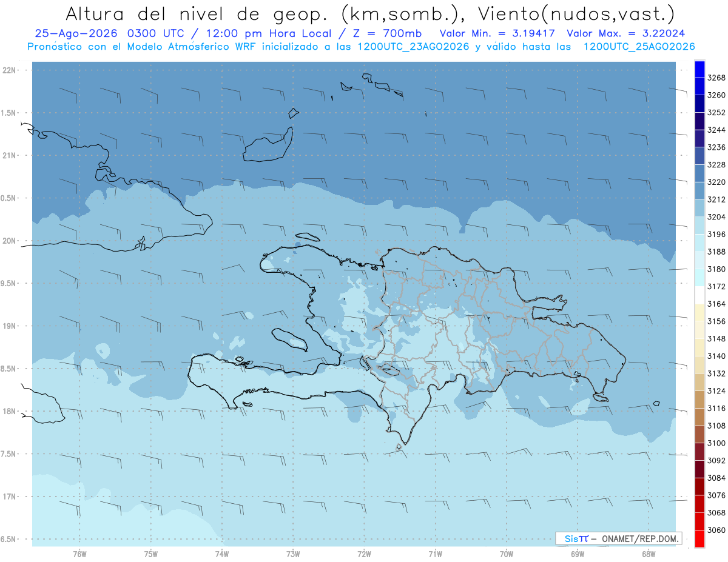
Task: Click the 3228 colorbar label
Action: (716, 165)
